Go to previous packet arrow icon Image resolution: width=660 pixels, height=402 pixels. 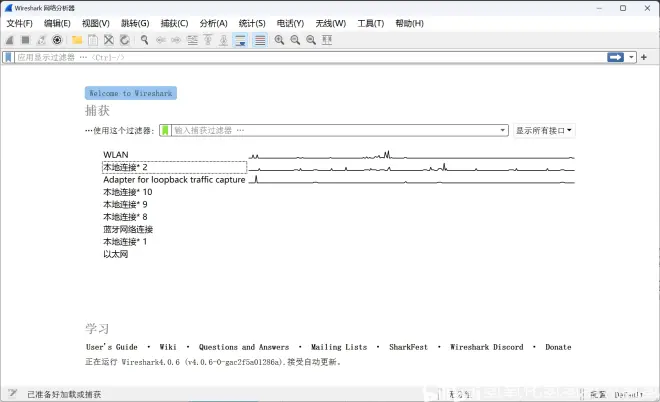160,40
